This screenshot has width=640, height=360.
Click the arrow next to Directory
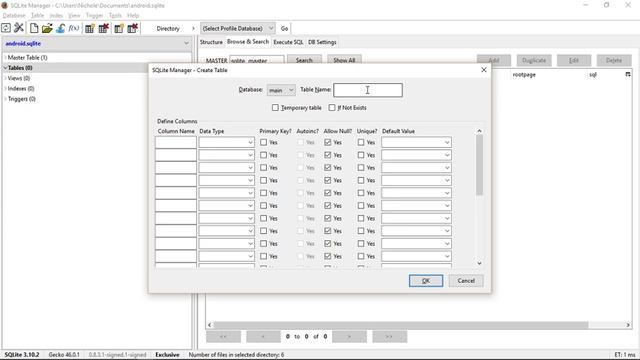point(193,29)
